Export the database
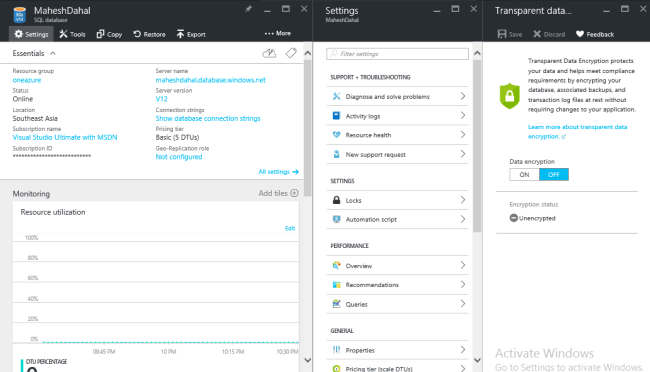Screen dimensions: 650x372 click(x=191, y=34)
